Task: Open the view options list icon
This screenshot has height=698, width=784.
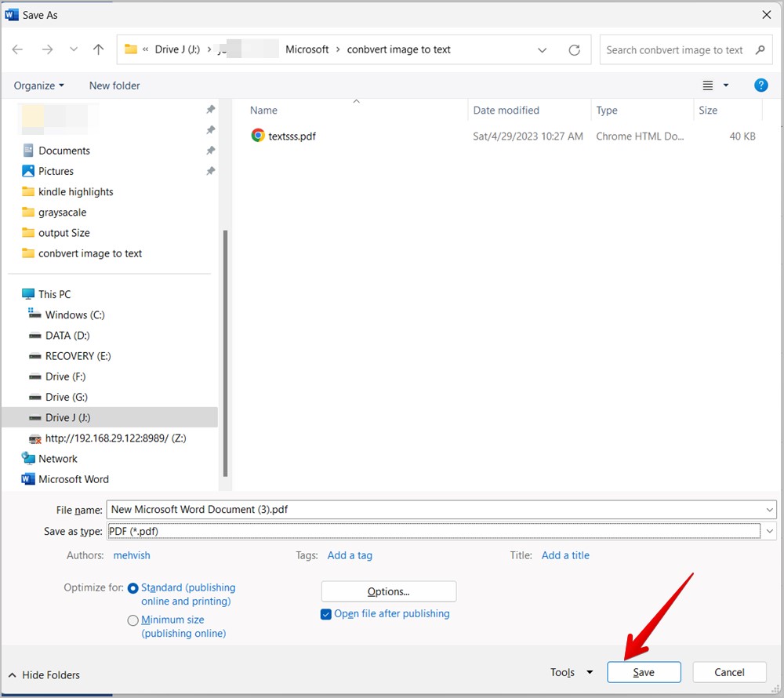Action: (x=708, y=85)
